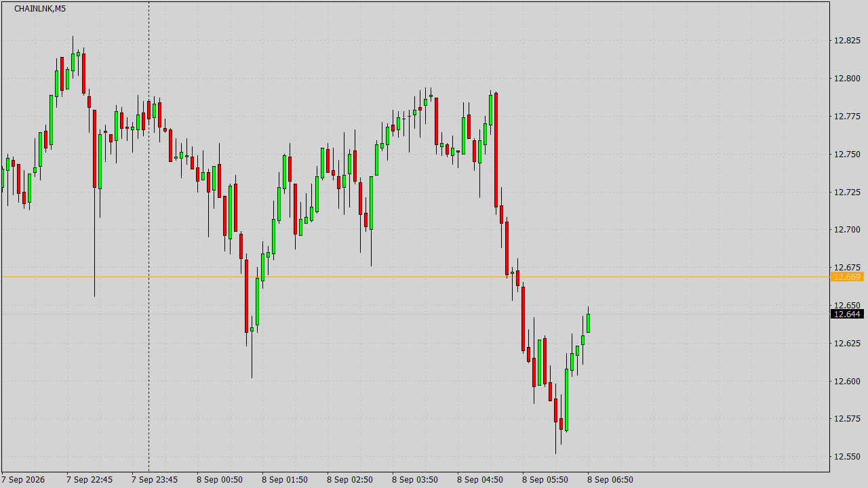Click the 8 Sep 02:50 time label
868x488 pixels.
coord(350,480)
